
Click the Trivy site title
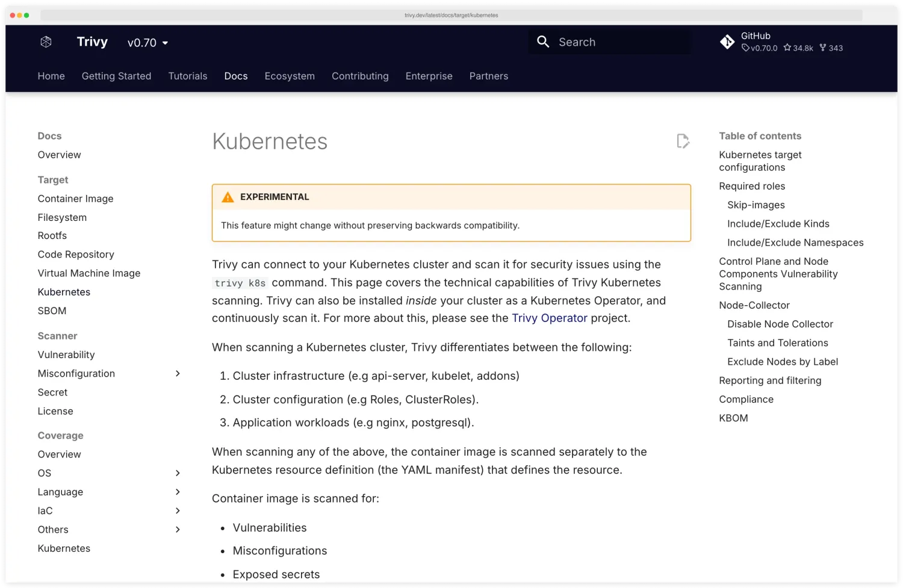click(x=92, y=42)
